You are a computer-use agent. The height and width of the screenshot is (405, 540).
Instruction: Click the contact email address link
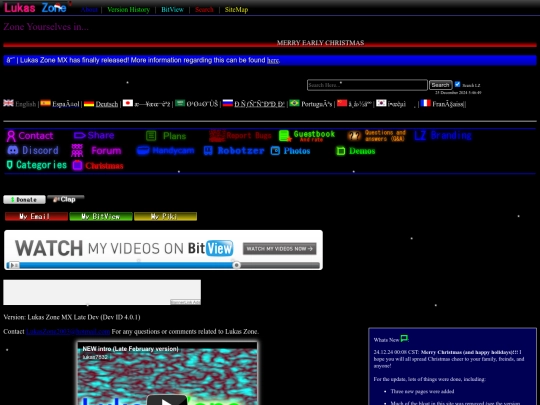[68, 331]
